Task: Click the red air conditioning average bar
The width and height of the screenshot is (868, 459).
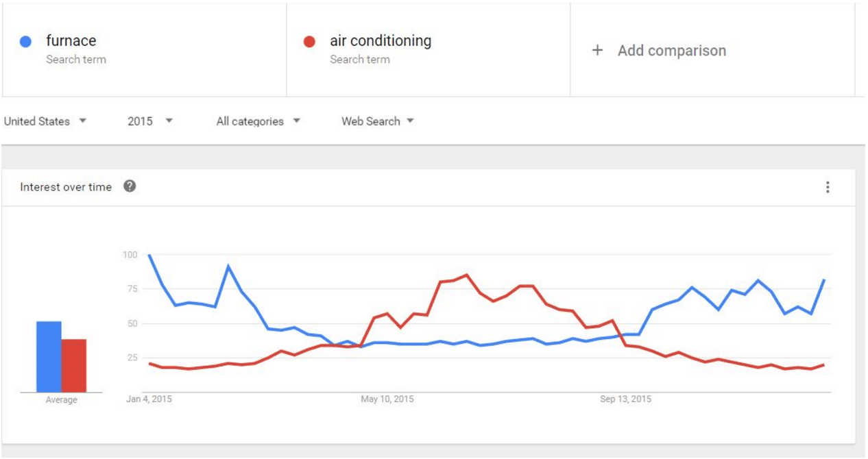Action: point(74,365)
